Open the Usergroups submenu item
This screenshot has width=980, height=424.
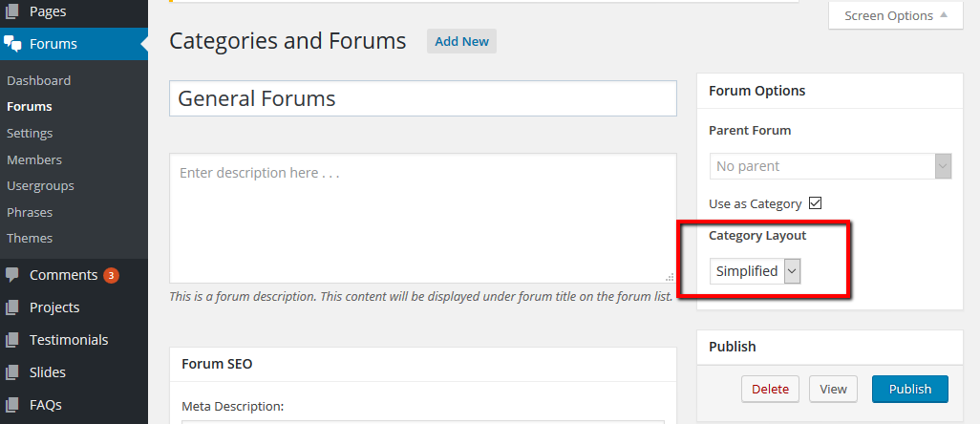click(x=40, y=185)
